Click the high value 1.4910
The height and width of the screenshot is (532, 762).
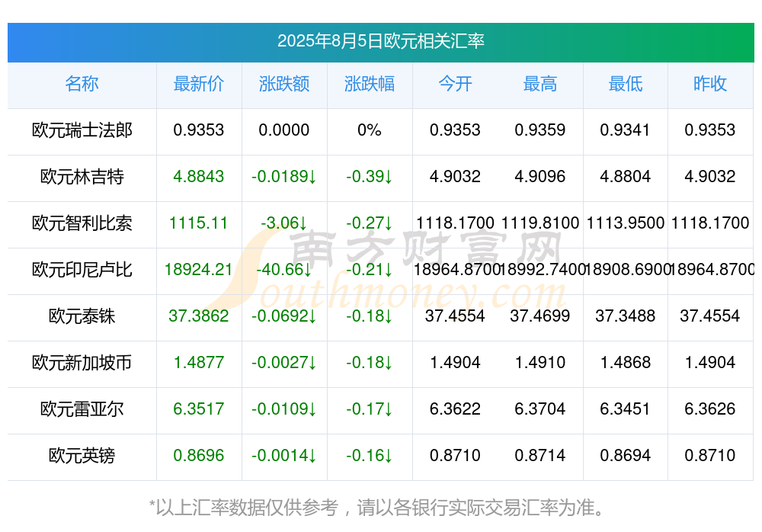coord(540,363)
